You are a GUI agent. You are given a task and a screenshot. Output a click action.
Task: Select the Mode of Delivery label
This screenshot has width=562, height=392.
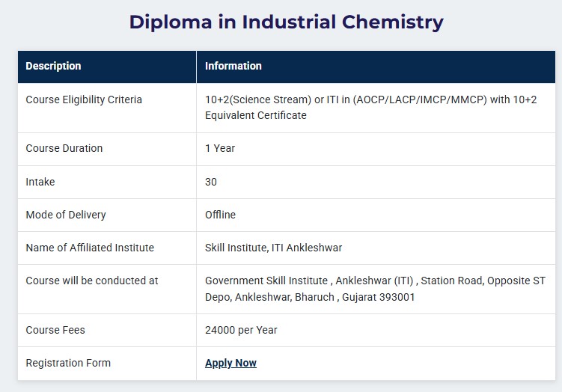tap(66, 215)
